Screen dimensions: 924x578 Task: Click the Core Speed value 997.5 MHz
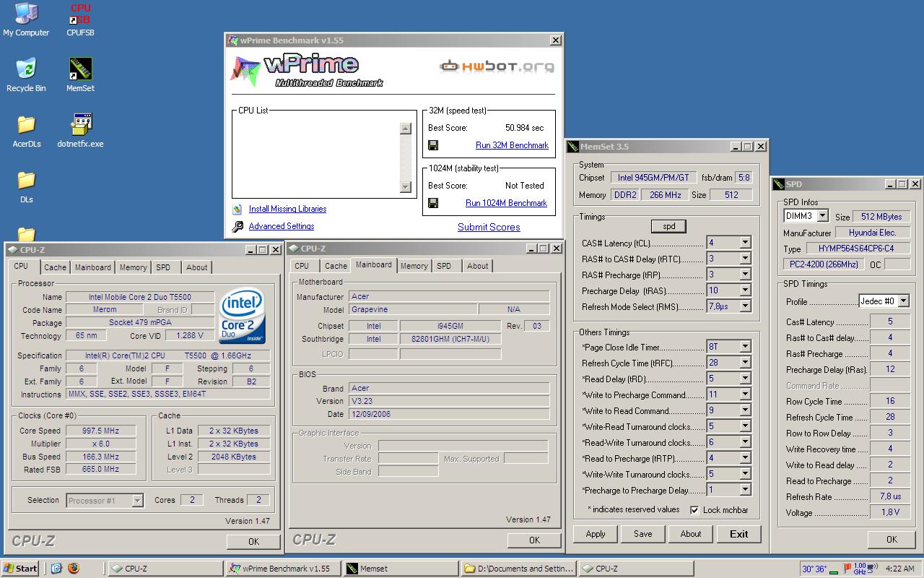(101, 431)
